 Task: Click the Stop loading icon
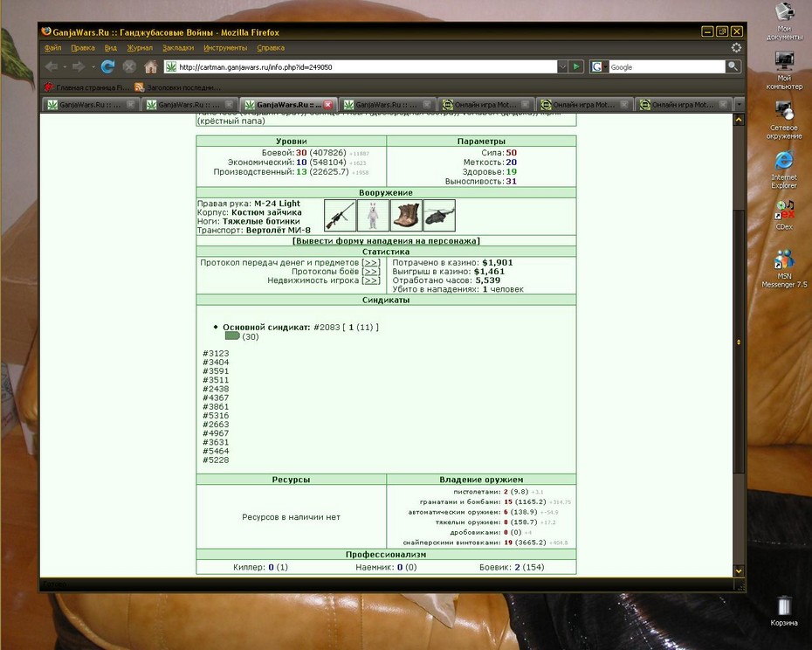click(129, 67)
